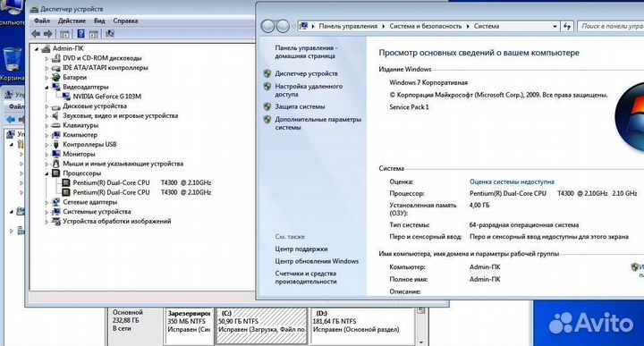Click the shield icon beside Защита системы
The width and height of the screenshot is (644, 346).
point(267,106)
